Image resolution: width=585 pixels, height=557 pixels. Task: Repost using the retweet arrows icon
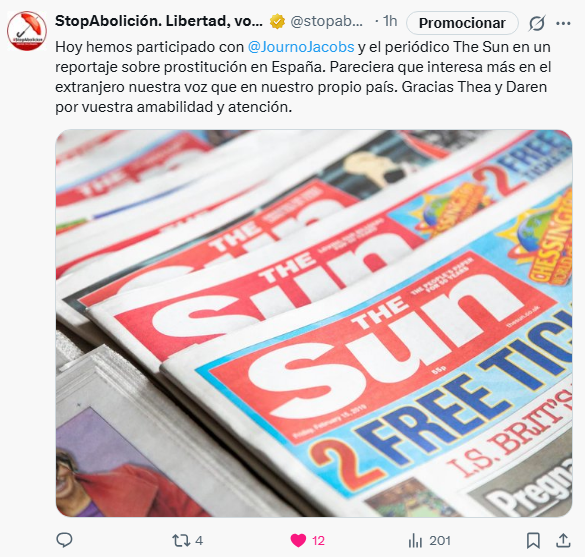tap(181, 541)
